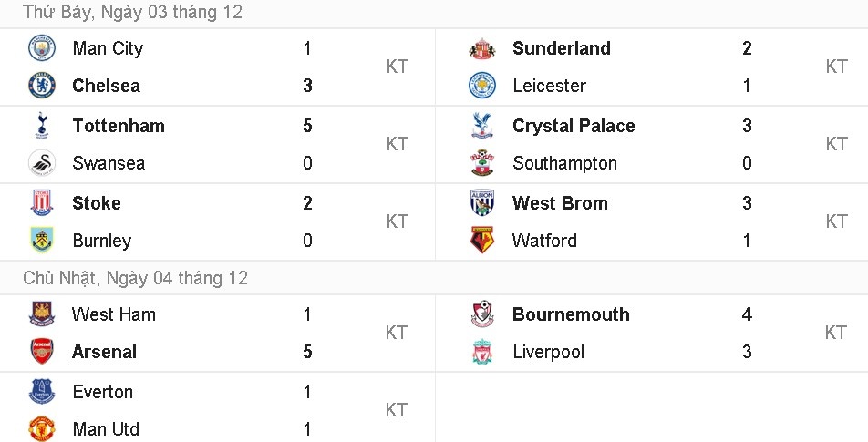Click the Arsenal club crest
The width and height of the screenshot is (868, 442).
point(42,352)
